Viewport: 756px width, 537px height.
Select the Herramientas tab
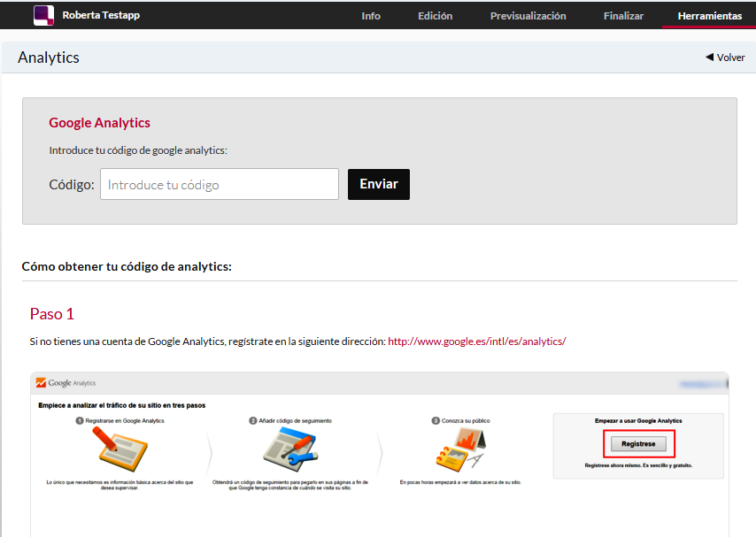[710, 16]
